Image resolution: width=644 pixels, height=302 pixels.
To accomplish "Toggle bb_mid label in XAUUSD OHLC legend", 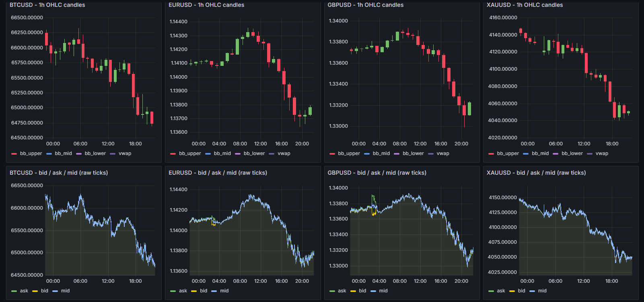I will coord(540,153).
